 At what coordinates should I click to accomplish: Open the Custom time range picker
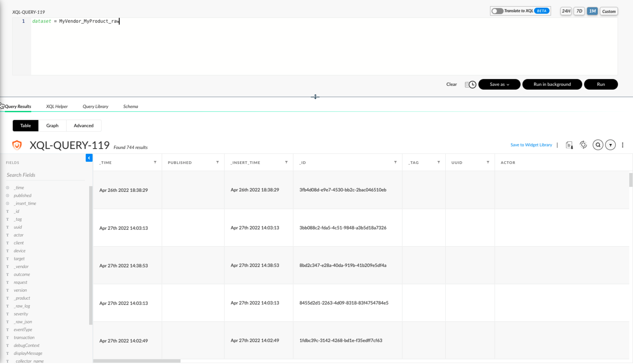[609, 11]
